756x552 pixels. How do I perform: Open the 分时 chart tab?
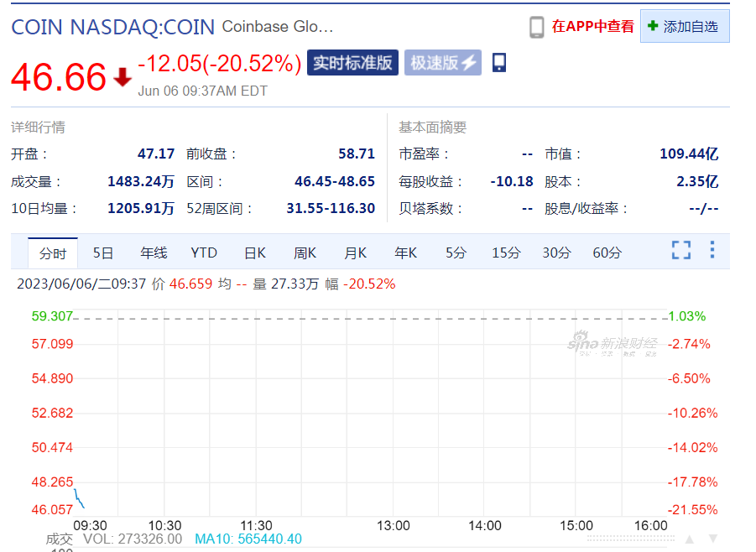(53, 253)
